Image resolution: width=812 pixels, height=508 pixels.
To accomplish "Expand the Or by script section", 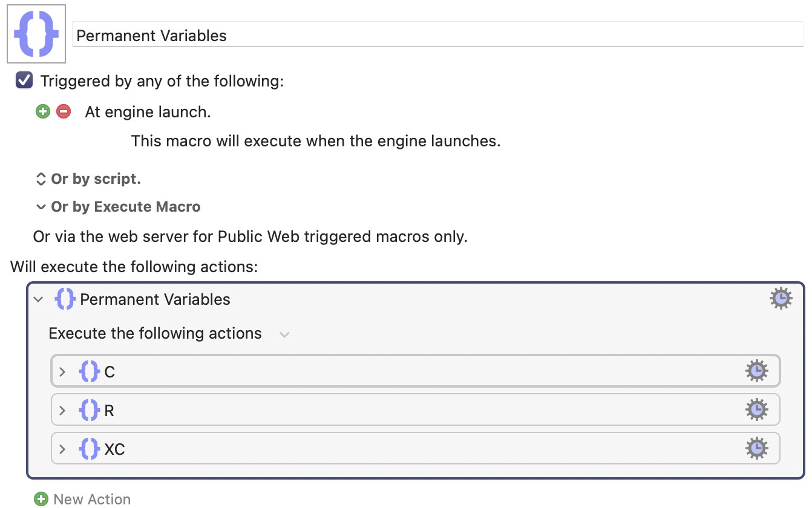I will (x=88, y=179).
